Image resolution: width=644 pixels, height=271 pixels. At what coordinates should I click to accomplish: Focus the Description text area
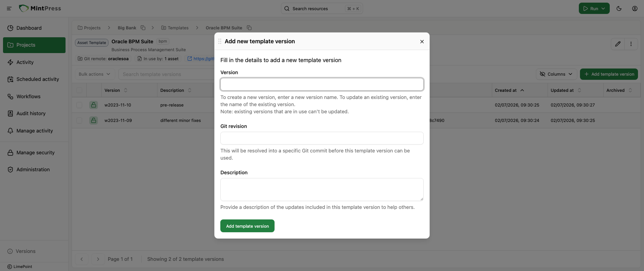pyautogui.click(x=322, y=189)
